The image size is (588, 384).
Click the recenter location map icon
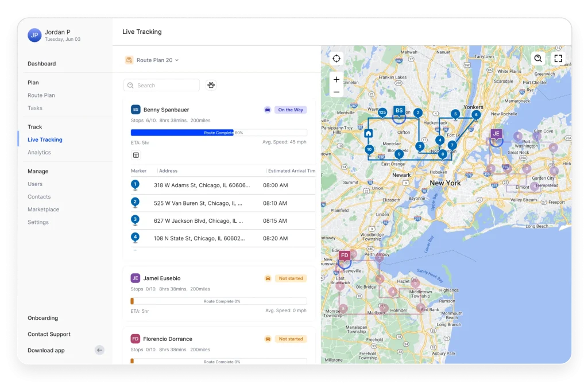(336, 59)
